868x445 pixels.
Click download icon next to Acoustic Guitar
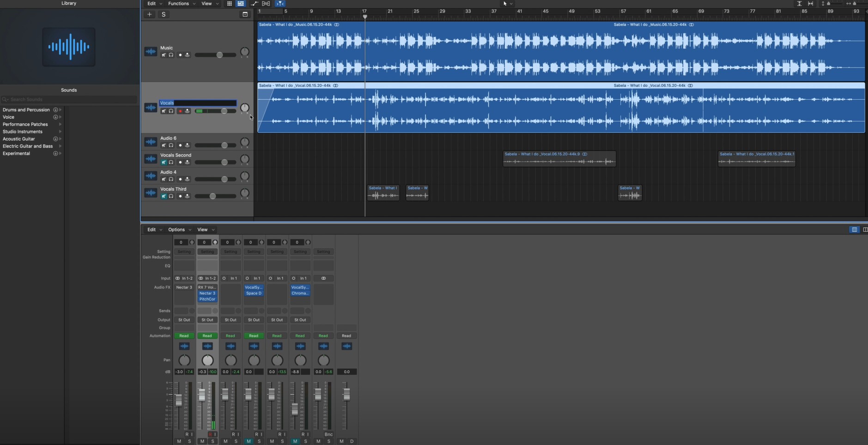coord(55,139)
